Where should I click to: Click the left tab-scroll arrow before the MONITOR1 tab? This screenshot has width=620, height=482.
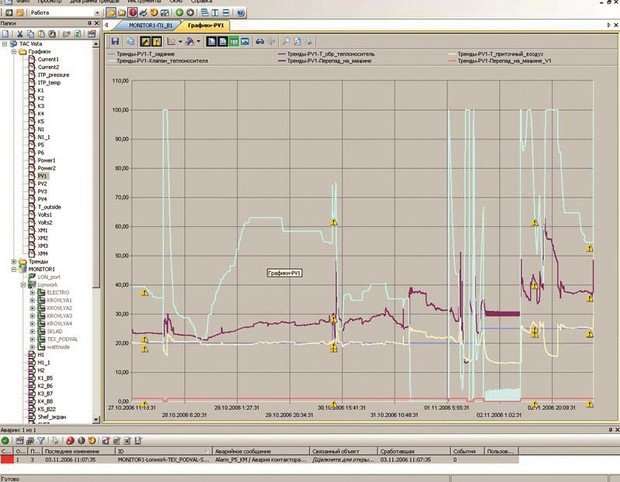(x=106, y=25)
